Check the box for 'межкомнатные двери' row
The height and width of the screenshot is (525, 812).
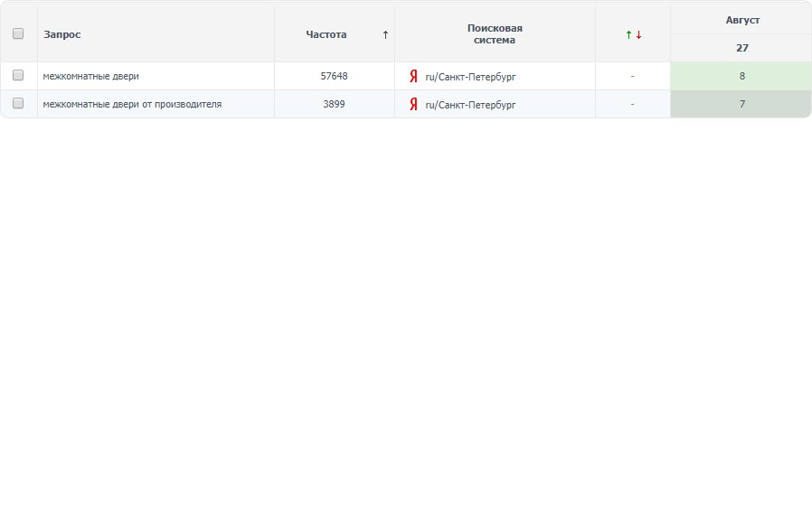[x=18, y=76]
